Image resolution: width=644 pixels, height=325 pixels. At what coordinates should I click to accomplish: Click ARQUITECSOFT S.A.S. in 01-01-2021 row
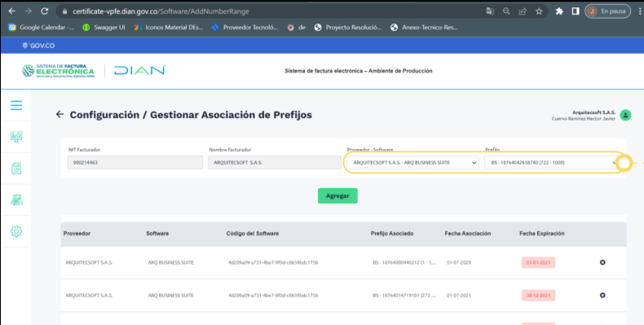point(89,262)
